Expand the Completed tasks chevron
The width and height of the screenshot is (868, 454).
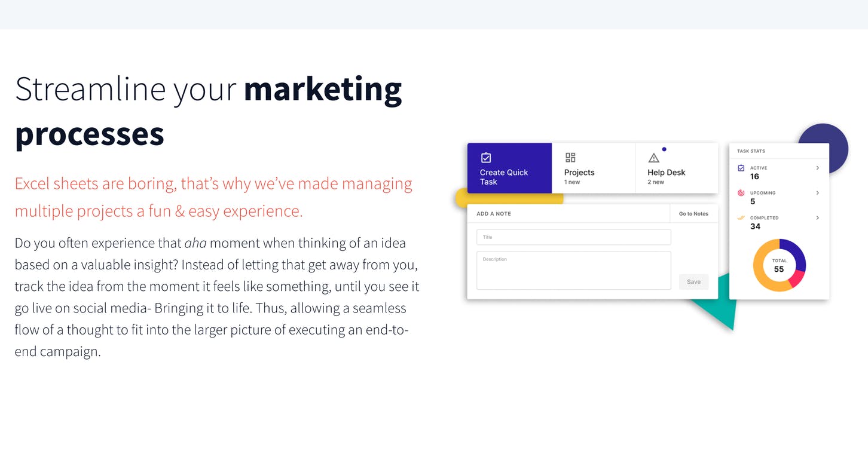817,218
